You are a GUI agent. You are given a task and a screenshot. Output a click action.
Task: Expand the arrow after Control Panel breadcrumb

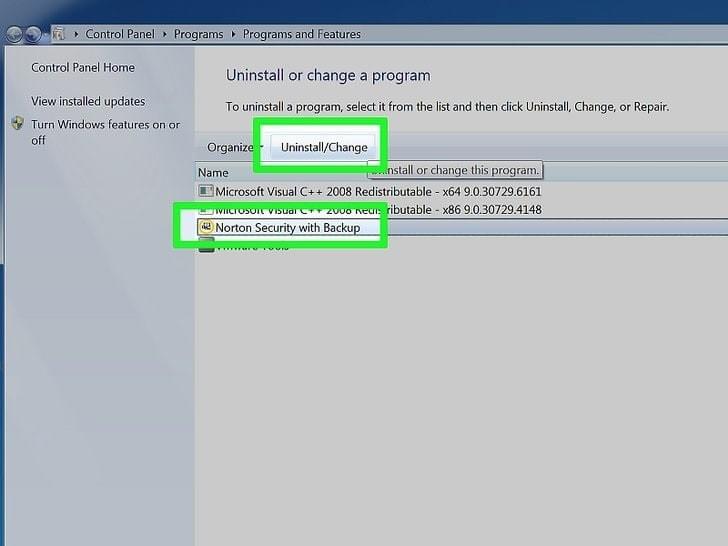164,34
